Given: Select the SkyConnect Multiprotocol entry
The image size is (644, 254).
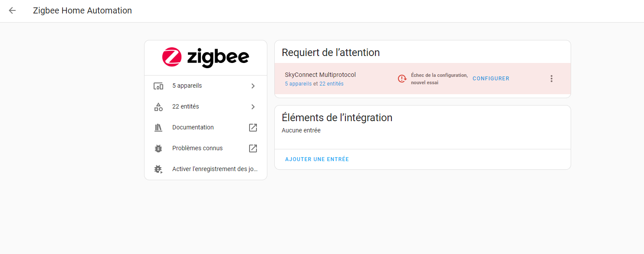Looking at the screenshot, I should tap(320, 75).
